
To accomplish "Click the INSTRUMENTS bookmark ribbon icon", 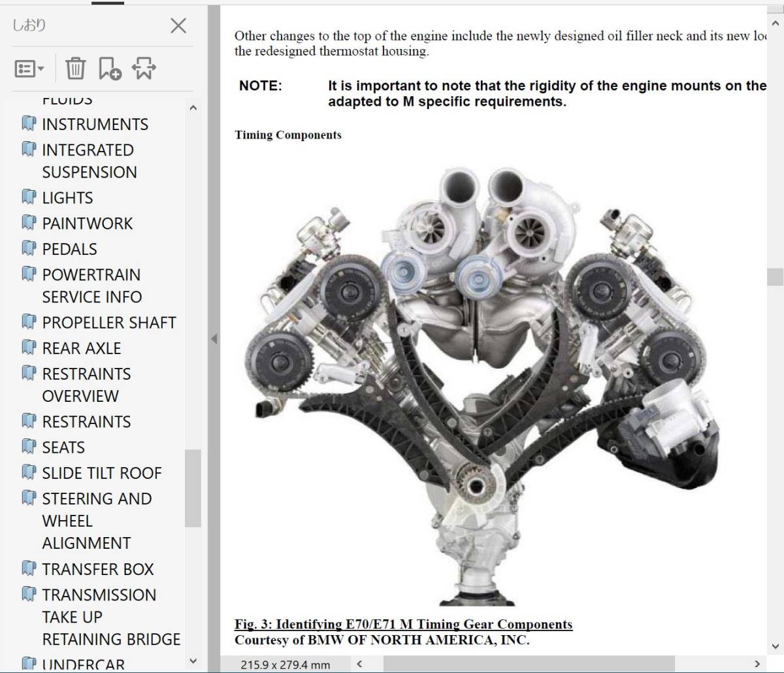I will [x=29, y=123].
